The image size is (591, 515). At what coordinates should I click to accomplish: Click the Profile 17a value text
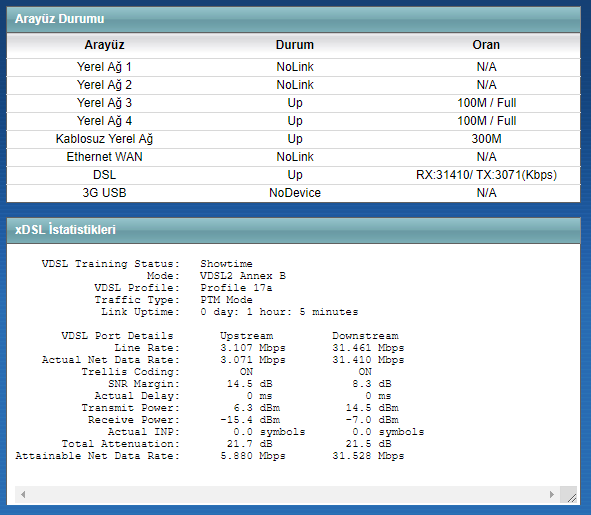236,288
